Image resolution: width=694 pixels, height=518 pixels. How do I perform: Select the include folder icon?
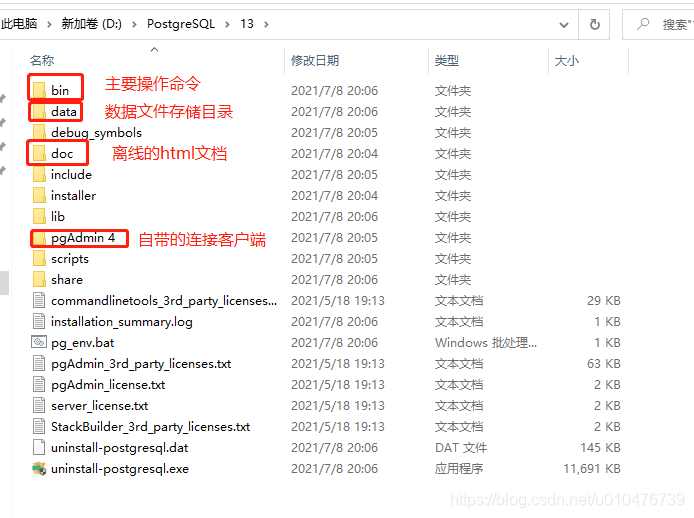[39, 174]
